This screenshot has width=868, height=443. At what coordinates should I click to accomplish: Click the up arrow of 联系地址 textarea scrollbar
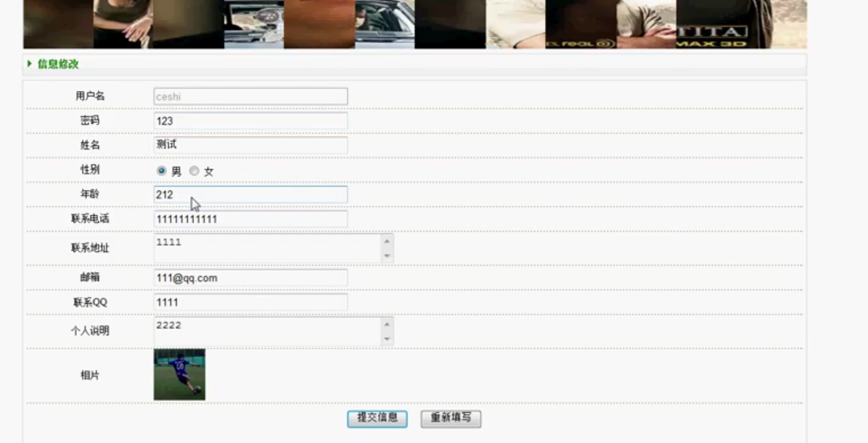387,241
